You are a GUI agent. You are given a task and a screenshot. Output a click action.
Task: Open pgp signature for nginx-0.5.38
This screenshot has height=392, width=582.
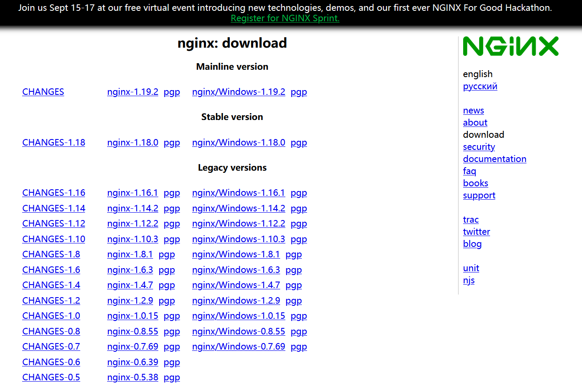coord(172,378)
